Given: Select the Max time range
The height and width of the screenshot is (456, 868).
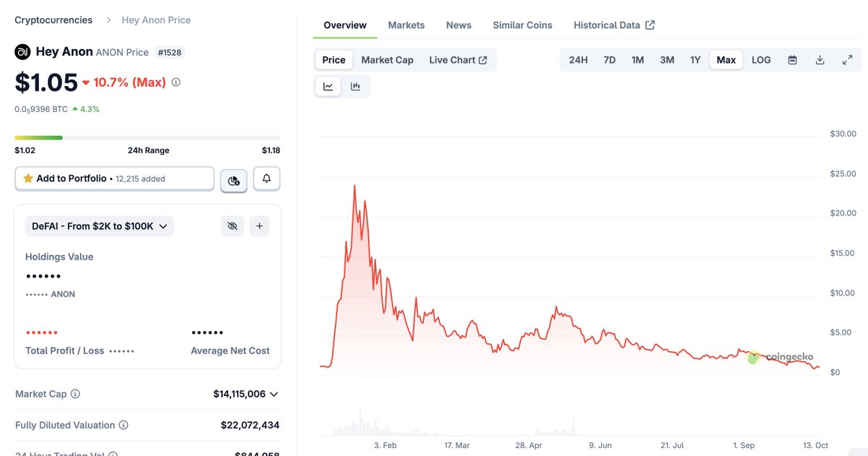Looking at the screenshot, I should [726, 60].
